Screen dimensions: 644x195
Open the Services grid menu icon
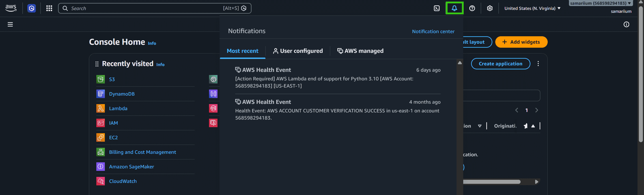click(x=49, y=8)
